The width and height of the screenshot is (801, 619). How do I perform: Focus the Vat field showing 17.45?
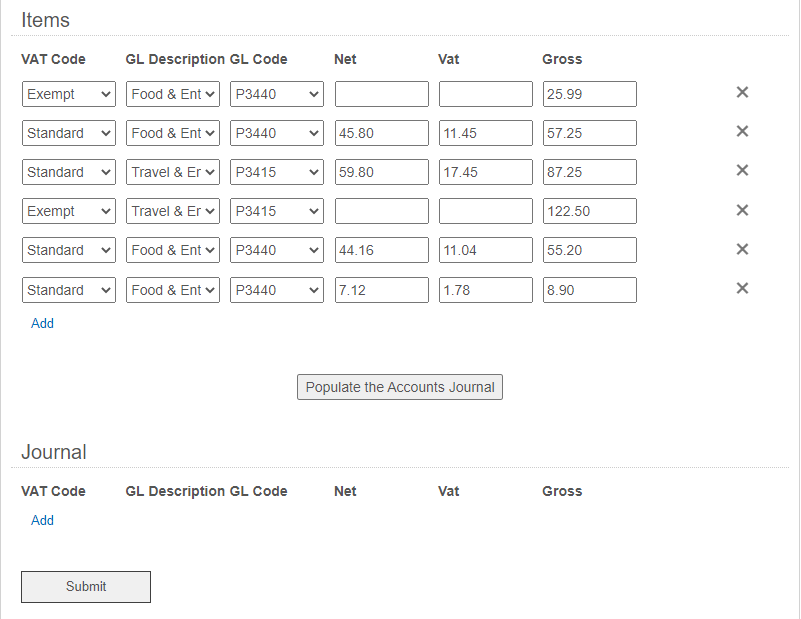(485, 172)
